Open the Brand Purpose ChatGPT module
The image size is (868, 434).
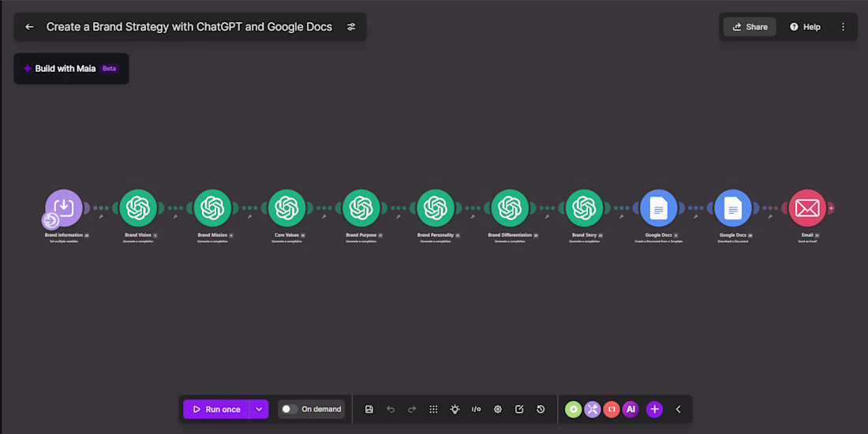coord(361,208)
